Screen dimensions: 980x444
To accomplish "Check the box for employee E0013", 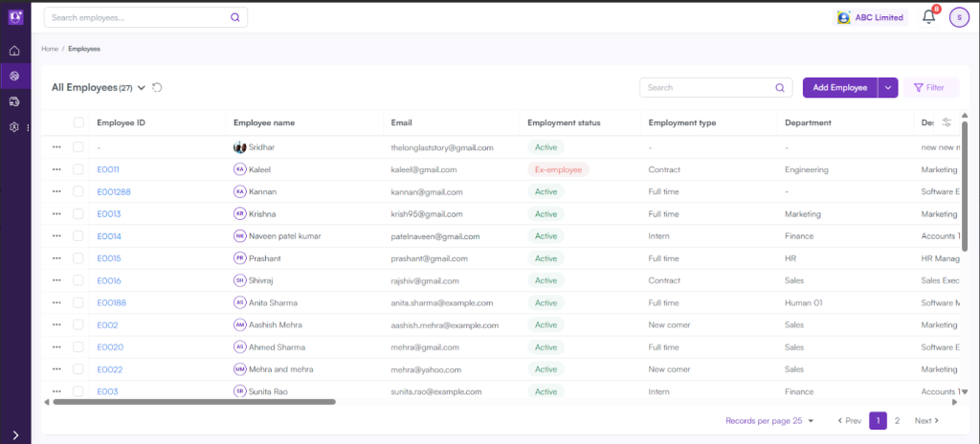I will [x=78, y=214].
